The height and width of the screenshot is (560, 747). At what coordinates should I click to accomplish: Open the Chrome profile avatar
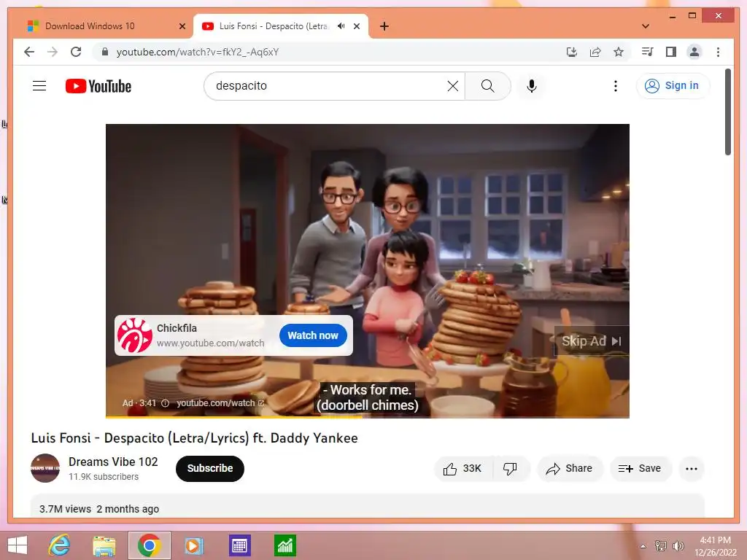694,52
